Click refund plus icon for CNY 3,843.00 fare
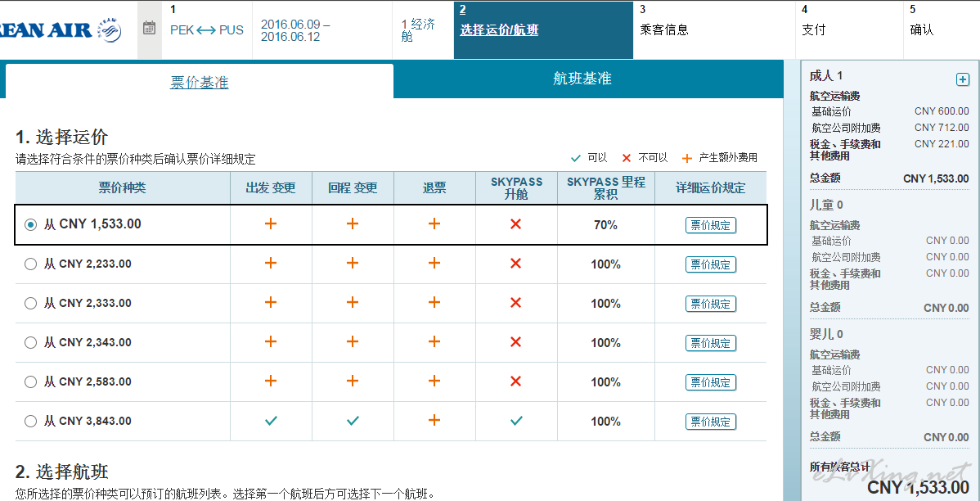The image size is (980, 501). [x=434, y=420]
